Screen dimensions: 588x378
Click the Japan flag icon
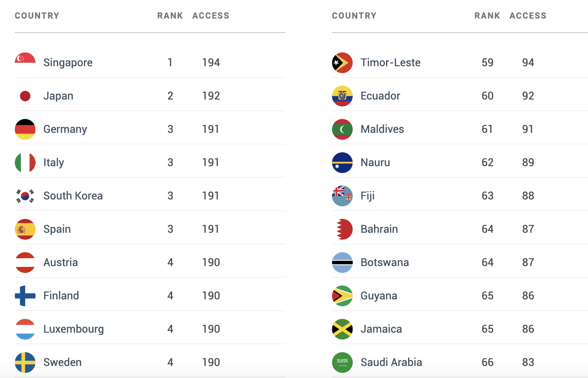(25, 96)
